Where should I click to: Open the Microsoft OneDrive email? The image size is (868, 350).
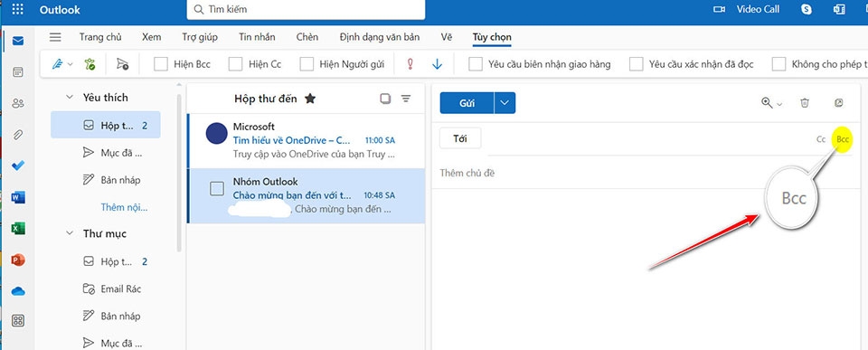(307, 141)
